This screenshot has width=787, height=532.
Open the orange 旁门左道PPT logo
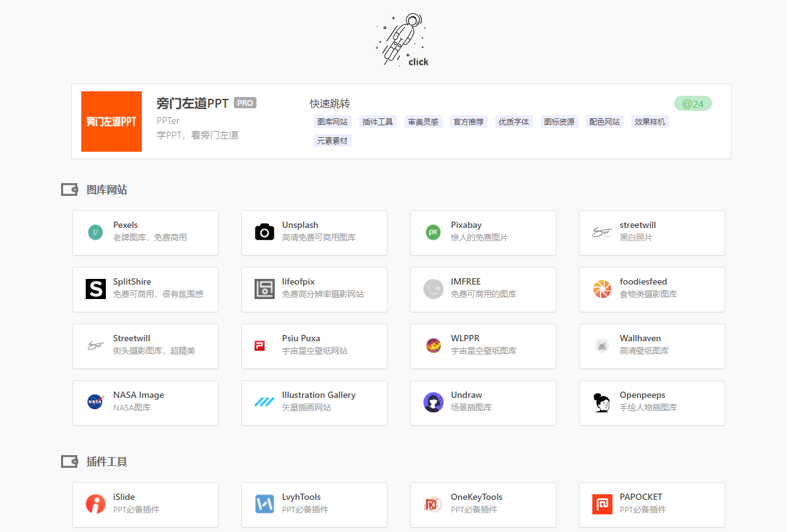pyautogui.click(x=112, y=122)
